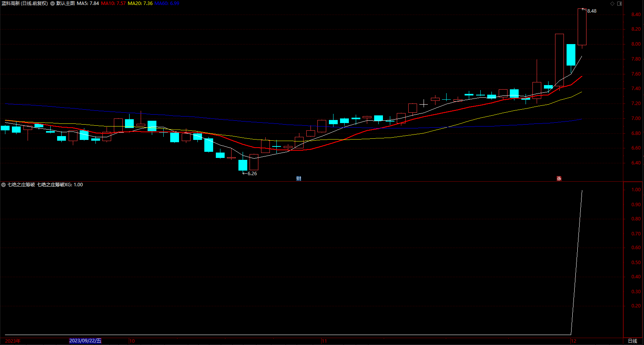The image size is (644, 345).
Task: Click the 6.80 price axis label
Action: tap(636, 133)
